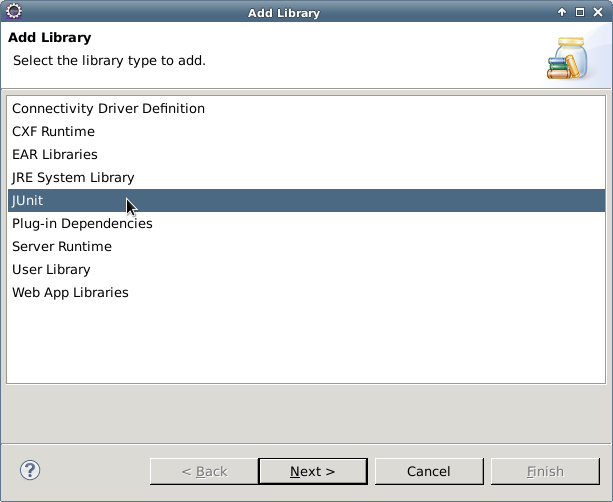The image size is (613, 502).
Task: Select JRE System Library
Action: click(x=306, y=177)
